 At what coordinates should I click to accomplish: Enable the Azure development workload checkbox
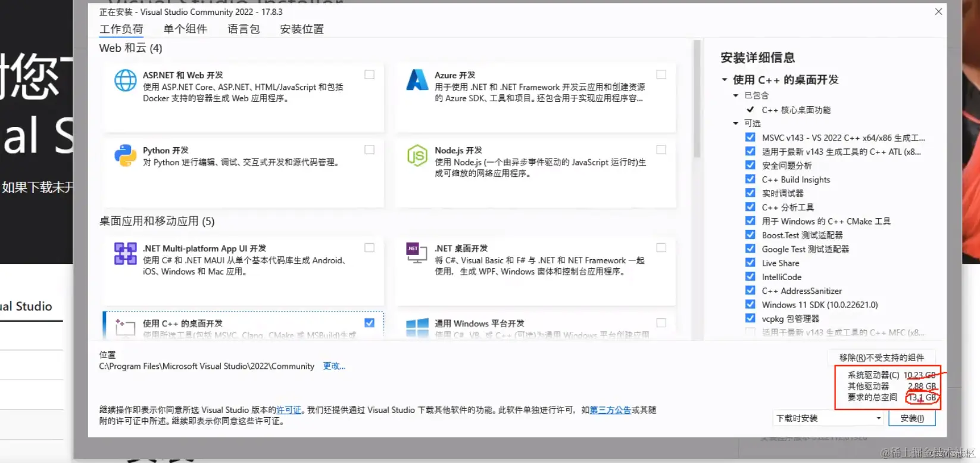click(x=661, y=74)
